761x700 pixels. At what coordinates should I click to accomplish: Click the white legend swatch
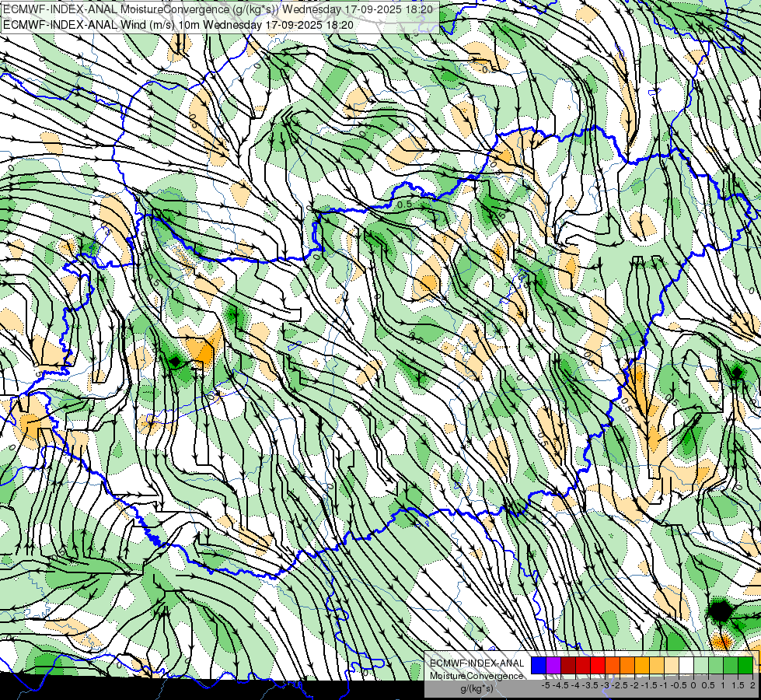click(686, 666)
